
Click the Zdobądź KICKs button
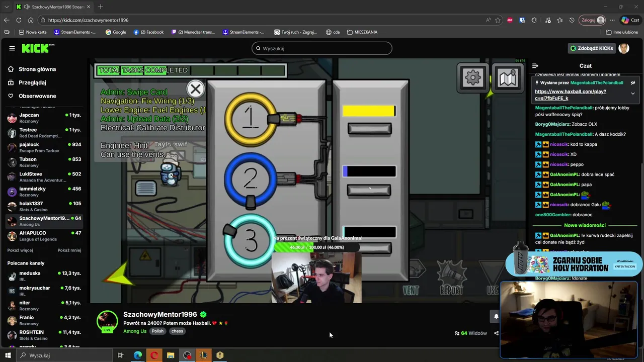pos(592,48)
